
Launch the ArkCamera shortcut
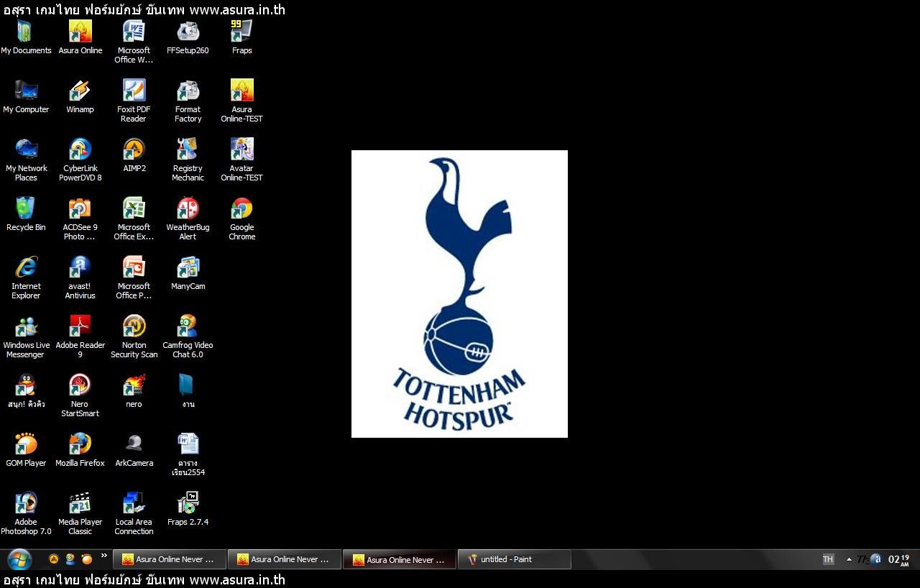click(134, 450)
